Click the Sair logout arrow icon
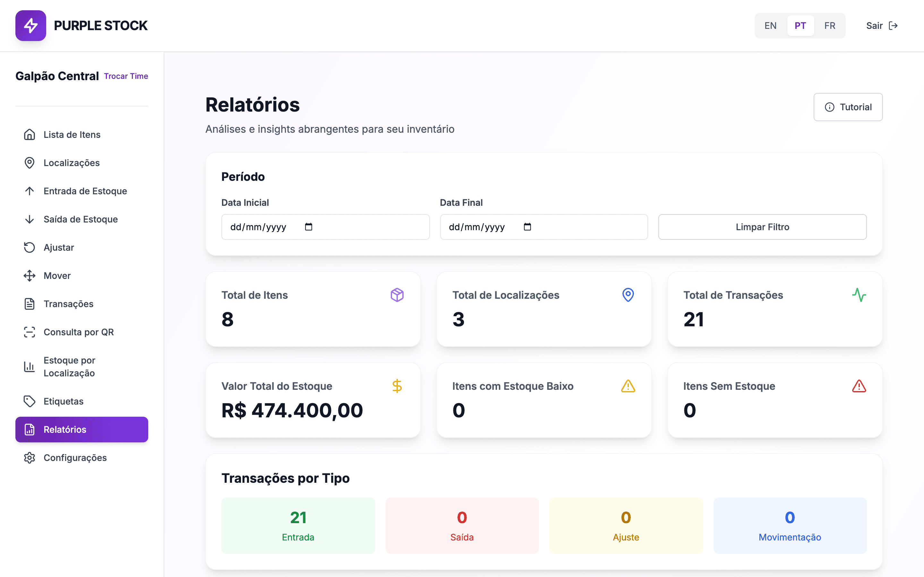 tap(893, 26)
